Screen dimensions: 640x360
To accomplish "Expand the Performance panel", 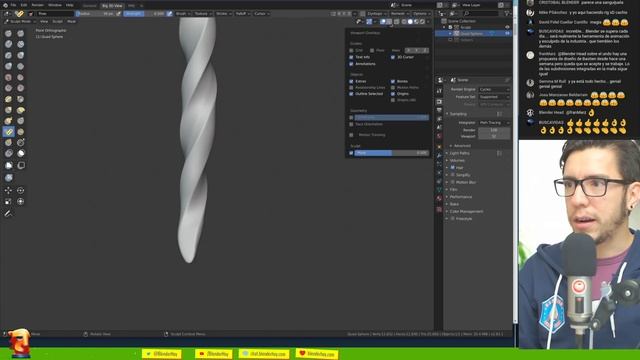I will pos(460,197).
